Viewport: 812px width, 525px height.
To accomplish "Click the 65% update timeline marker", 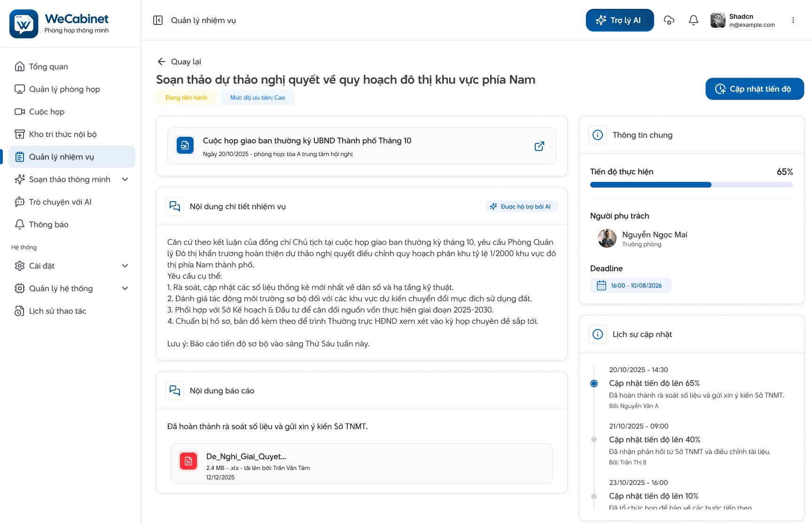I will 594,384.
